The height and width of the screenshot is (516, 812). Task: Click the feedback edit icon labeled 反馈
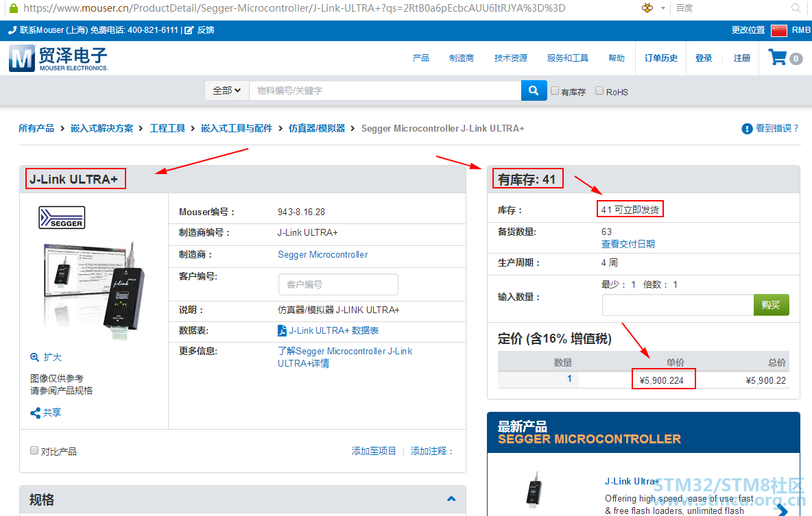189,30
